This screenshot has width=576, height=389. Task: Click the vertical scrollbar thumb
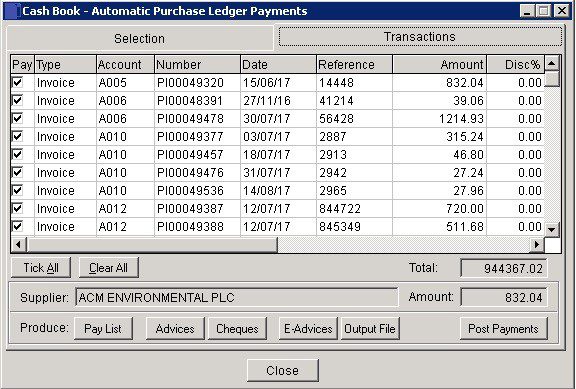point(551,79)
